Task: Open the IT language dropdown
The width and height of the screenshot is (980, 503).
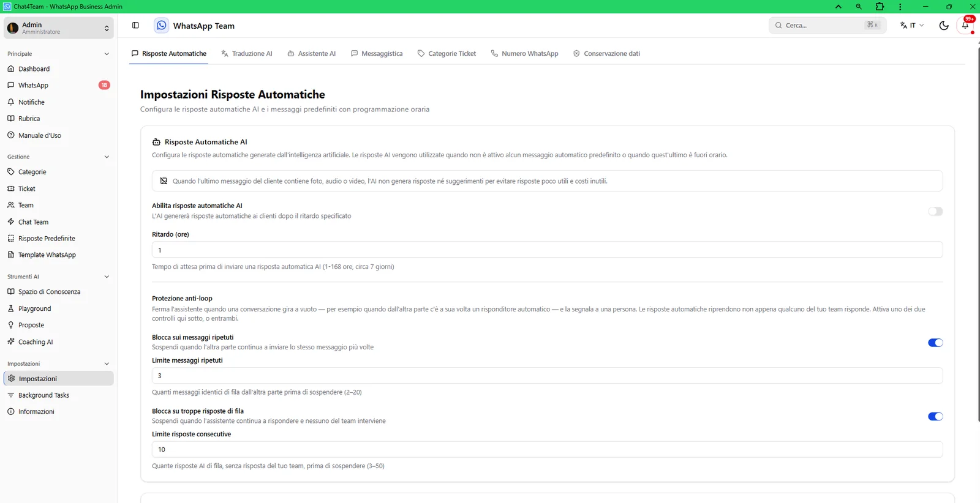Action: pos(912,25)
